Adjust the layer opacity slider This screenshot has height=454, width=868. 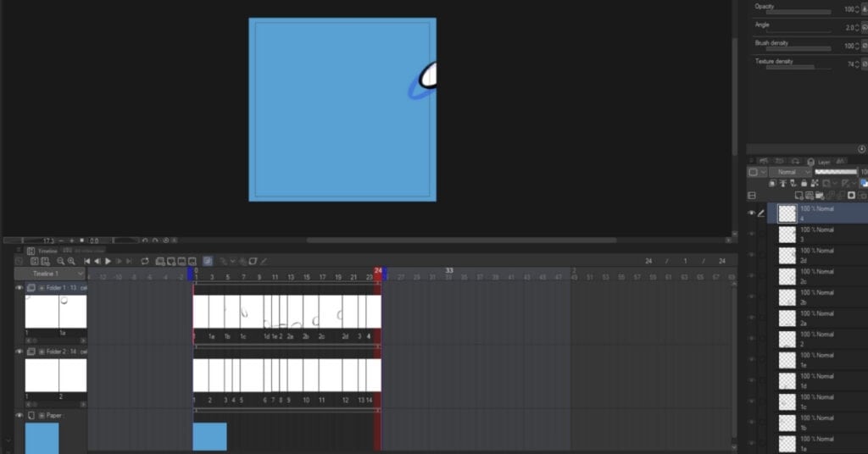835,172
